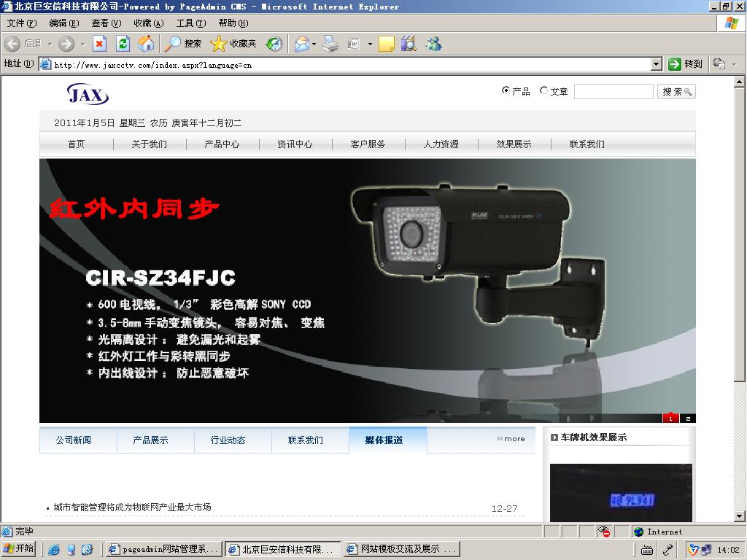Navigate to 产品中心 page
Viewport: 747px width, 560px height.
point(222,144)
